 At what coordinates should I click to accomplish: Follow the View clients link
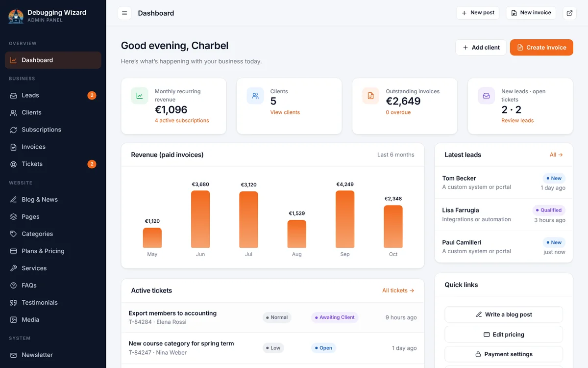click(x=285, y=112)
